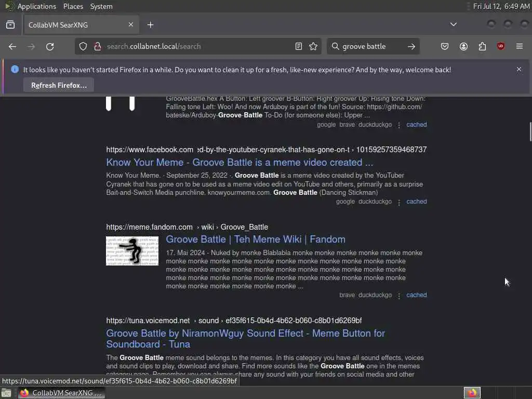
Task: Click brave engine label under Arduboy result
Action: click(x=347, y=125)
